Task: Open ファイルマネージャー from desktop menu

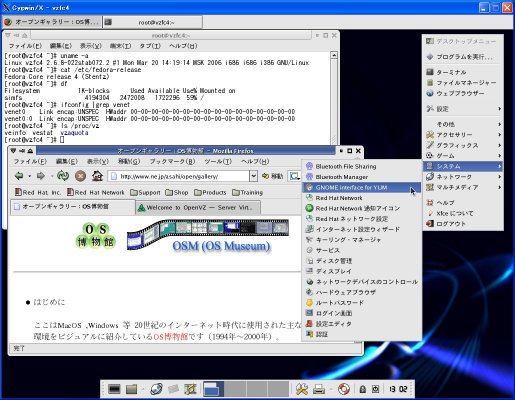Action: click(x=463, y=83)
